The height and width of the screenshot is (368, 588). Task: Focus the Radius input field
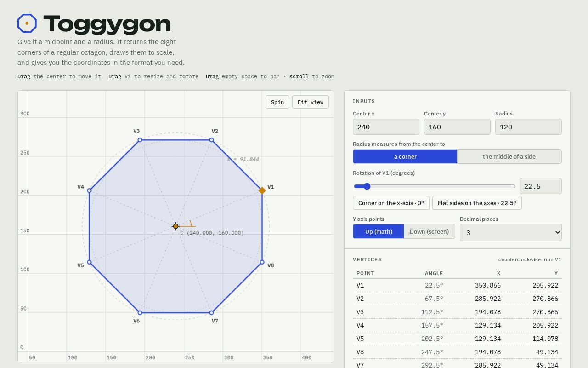[528, 127]
